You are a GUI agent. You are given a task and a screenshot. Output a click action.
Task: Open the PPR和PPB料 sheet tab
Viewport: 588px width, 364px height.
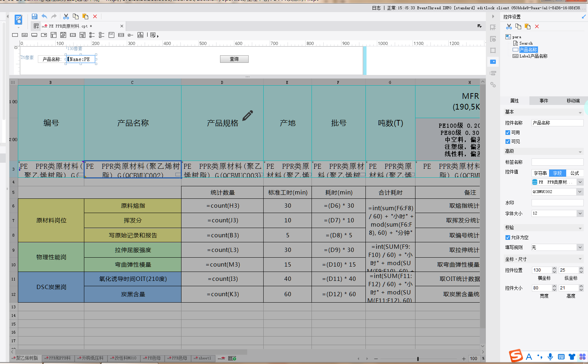[58, 358]
